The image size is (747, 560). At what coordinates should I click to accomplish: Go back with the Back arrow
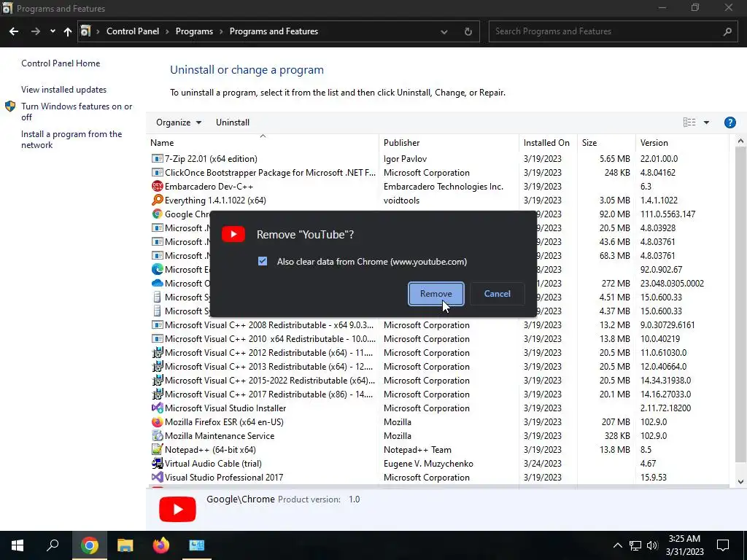click(x=14, y=31)
